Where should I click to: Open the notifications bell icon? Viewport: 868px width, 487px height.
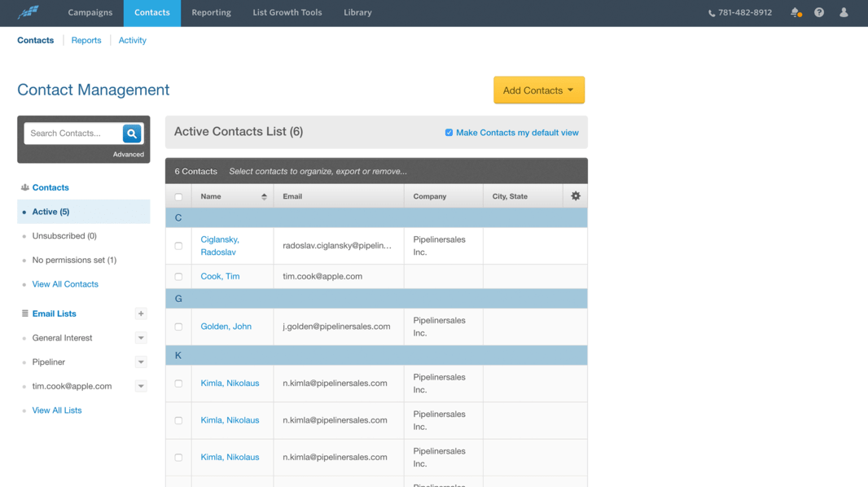coord(795,12)
